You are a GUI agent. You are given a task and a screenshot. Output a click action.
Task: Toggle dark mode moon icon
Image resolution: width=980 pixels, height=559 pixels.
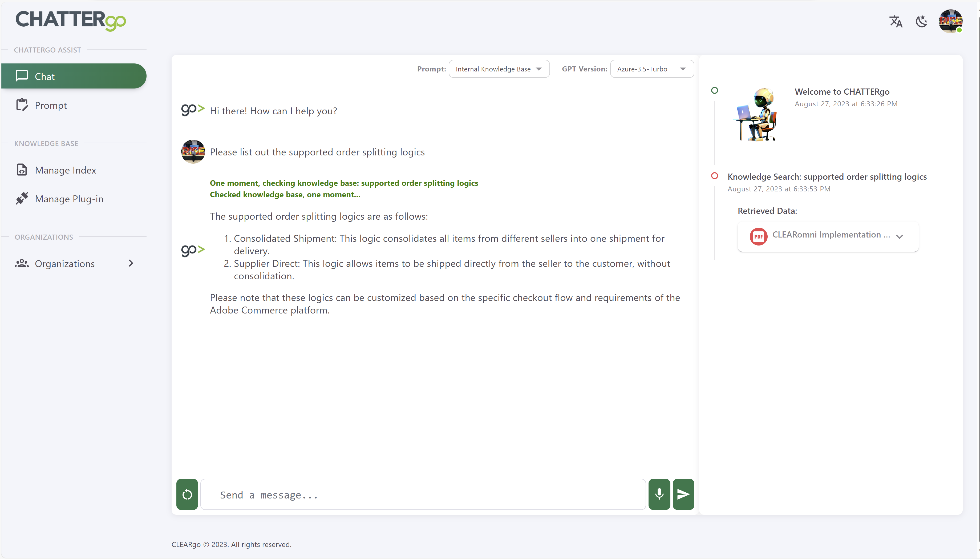point(921,22)
